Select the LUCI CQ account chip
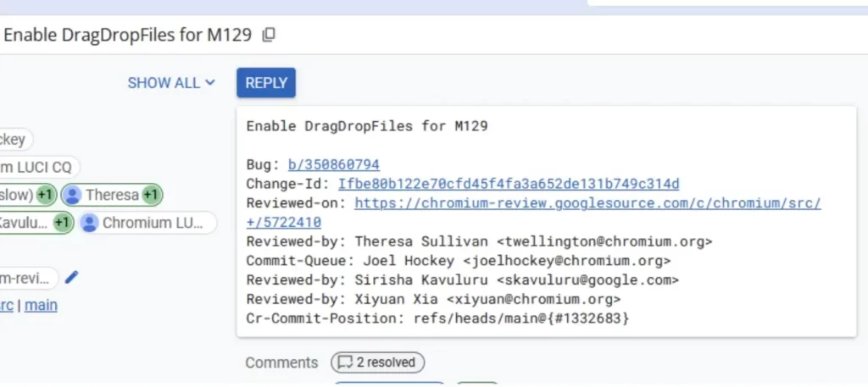This screenshot has height=387, width=868. pos(39,167)
